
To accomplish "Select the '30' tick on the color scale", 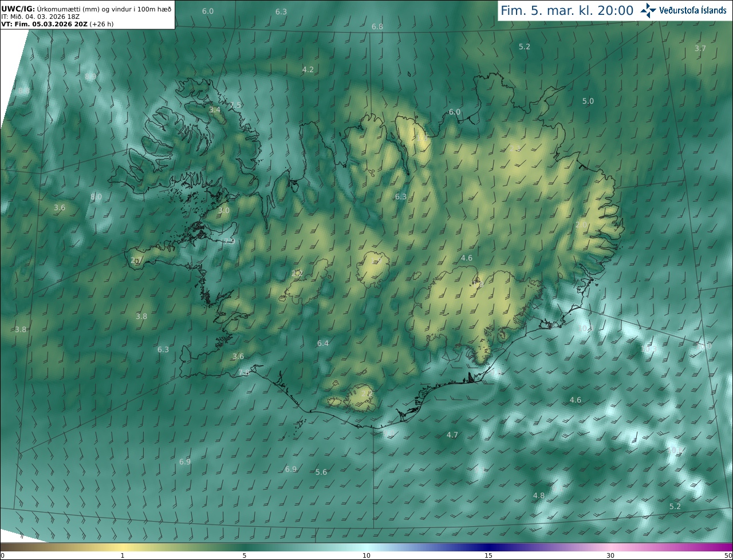I will (x=610, y=555).
